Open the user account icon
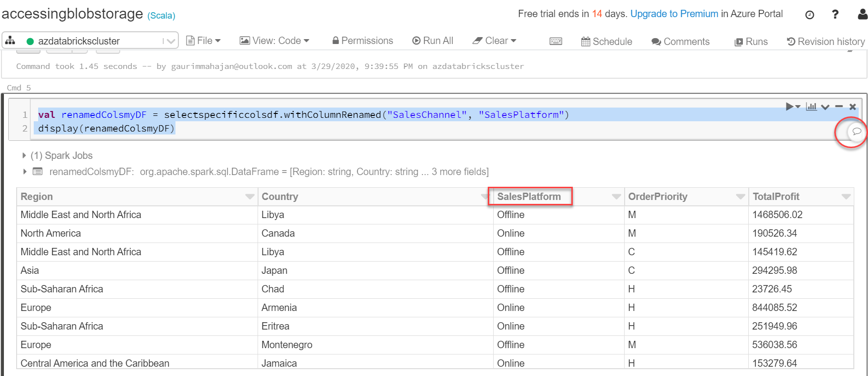This screenshot has width=868, height=376. (x=862, y=14)
